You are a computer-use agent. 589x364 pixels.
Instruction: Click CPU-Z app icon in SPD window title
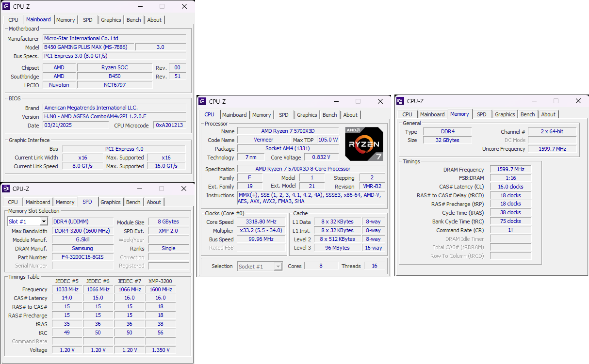6,189
